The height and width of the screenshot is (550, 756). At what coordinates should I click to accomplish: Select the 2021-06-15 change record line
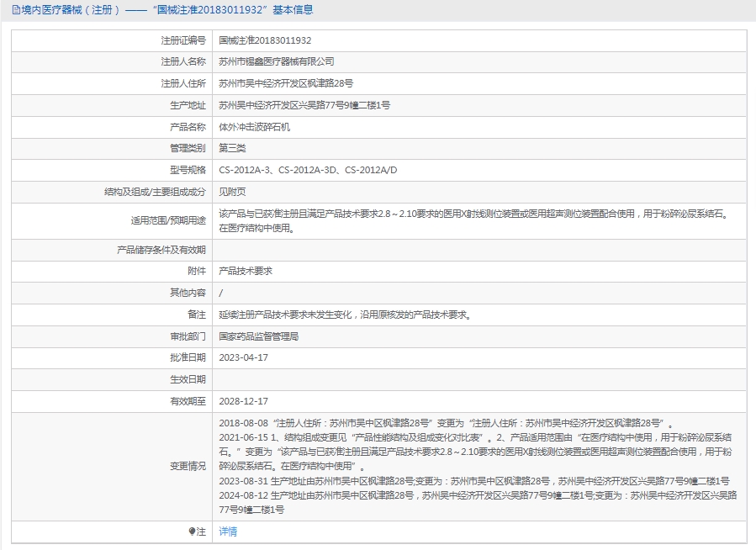(475, 452)
